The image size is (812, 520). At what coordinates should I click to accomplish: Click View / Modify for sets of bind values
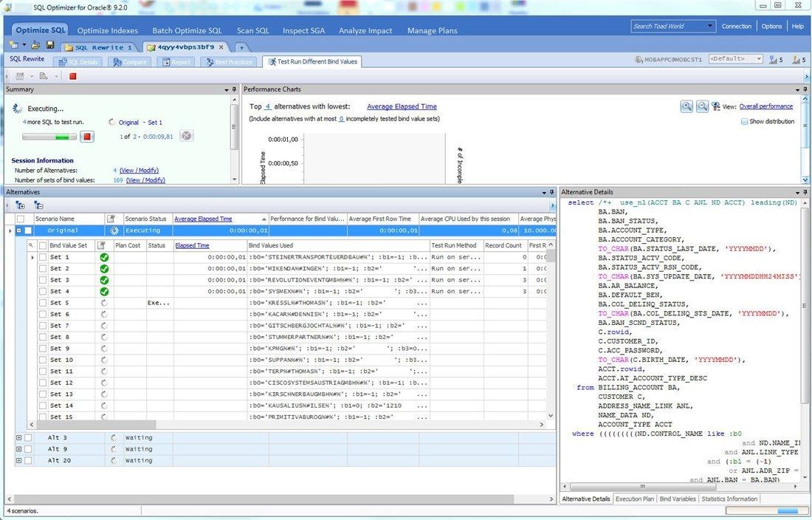(x=145, y=180)
